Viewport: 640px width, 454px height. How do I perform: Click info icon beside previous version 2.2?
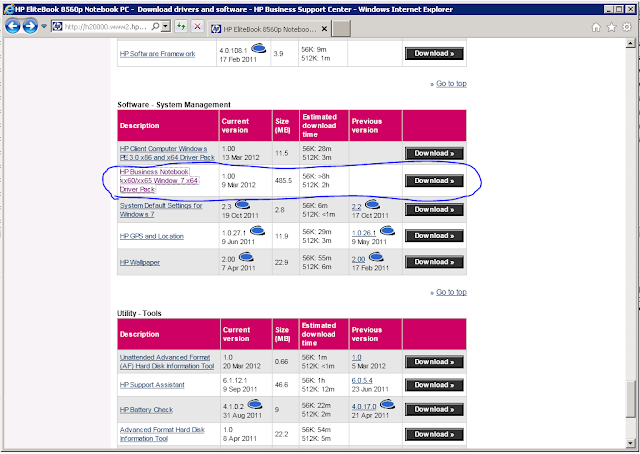(x=372, y=204)
